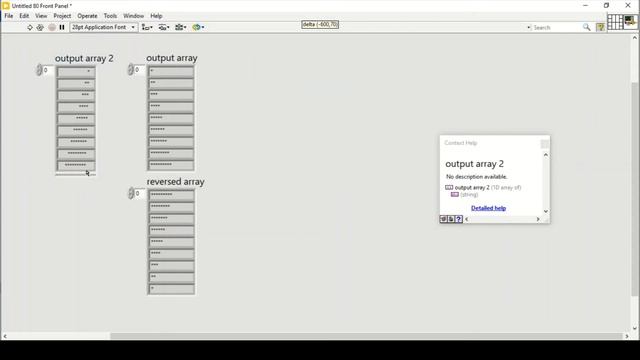
Task: Select the last element of reversed array
Action: (x=171, y=289)
